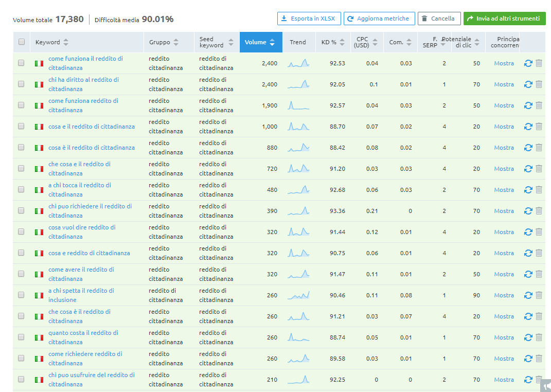551x392 pixels.
Task: Tick checkbox for 'cosa vuol dire reddito' row
Action: (21, 231)
